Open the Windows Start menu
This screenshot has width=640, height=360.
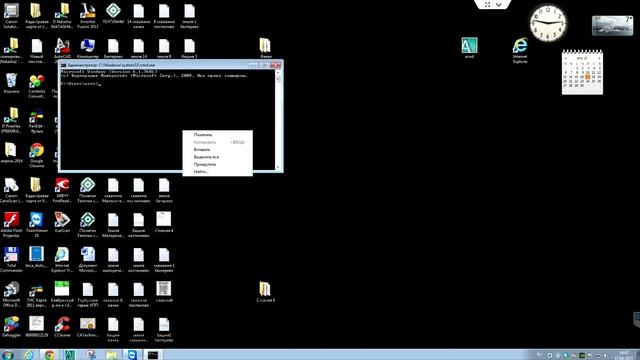pos(8,355)
